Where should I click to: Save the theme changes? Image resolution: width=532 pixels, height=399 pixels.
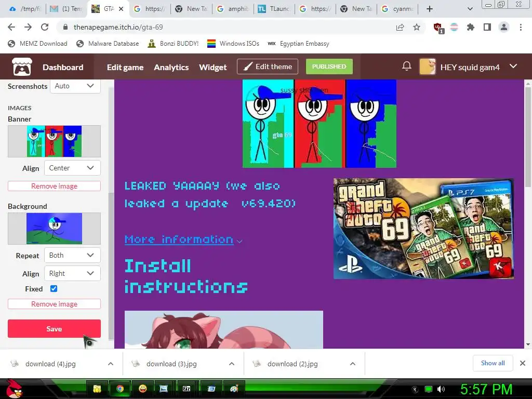(54, 328)
